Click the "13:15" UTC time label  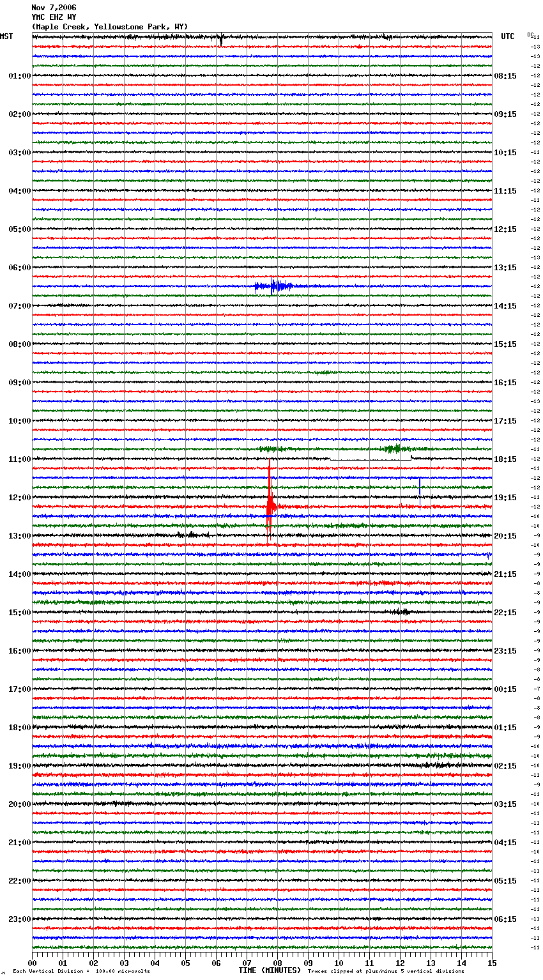coord(505,268)
